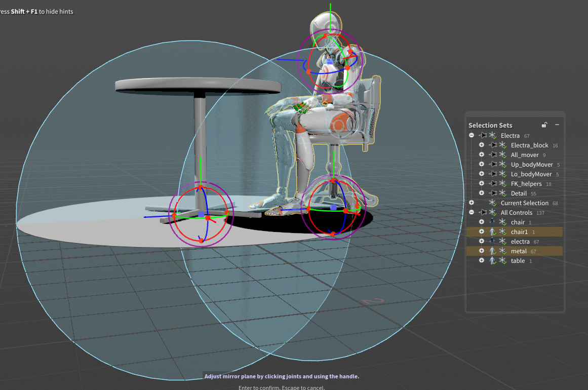
Task: Click the controls asterisk icon on Electra row
Action: [493, 135]
